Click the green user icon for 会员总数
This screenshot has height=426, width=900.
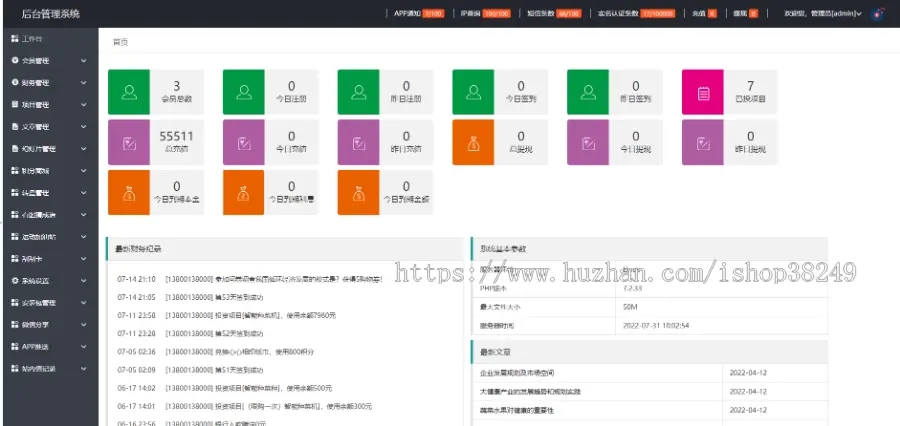tap(129, 93)
